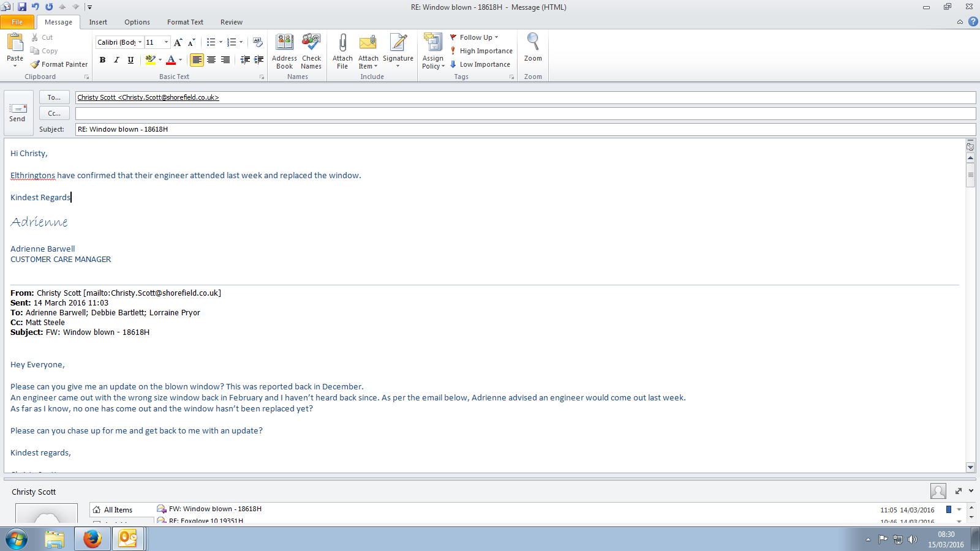This screenshot has width=980, height=551.
Task: Collapse the People Pane for Christy Scott
Action: pyautogui.click(x=971, y=491)
